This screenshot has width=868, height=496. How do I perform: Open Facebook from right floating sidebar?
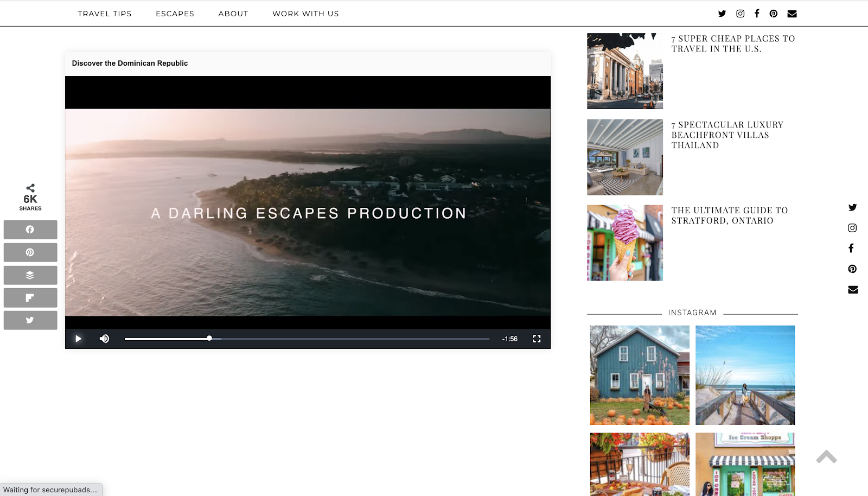coord(851,248)
